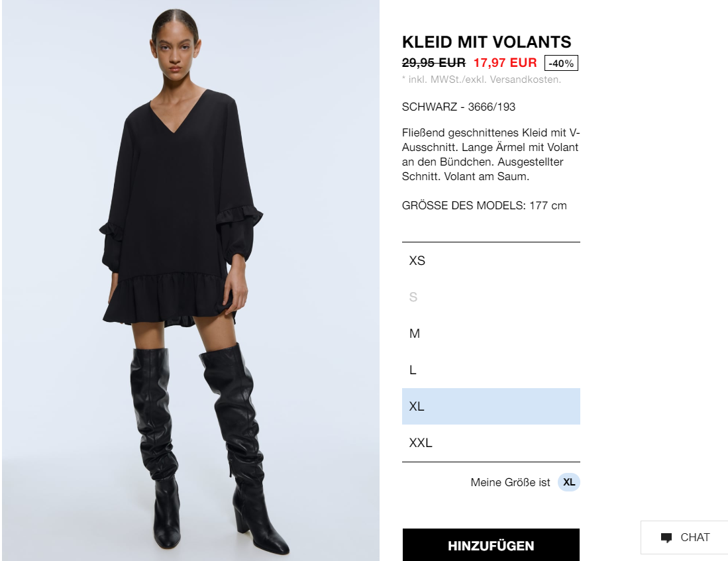
Task: Select the greyed-out size S
Action: click(x=491, y=297)
